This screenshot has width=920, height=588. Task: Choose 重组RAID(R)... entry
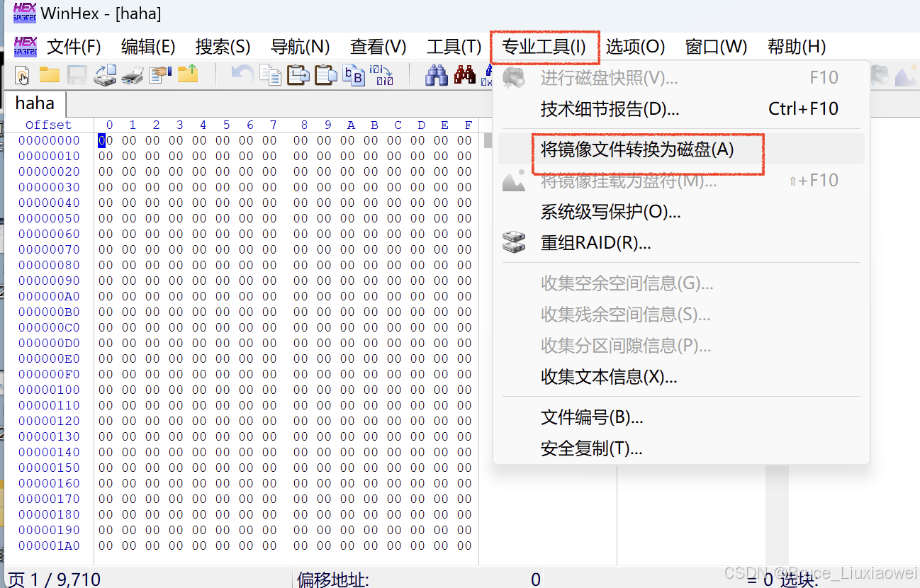(x=681, y=243)
